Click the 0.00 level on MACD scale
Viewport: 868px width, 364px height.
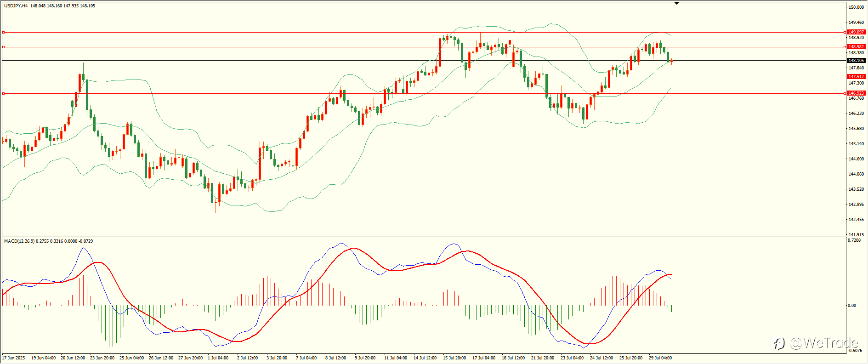pos(852,305)
